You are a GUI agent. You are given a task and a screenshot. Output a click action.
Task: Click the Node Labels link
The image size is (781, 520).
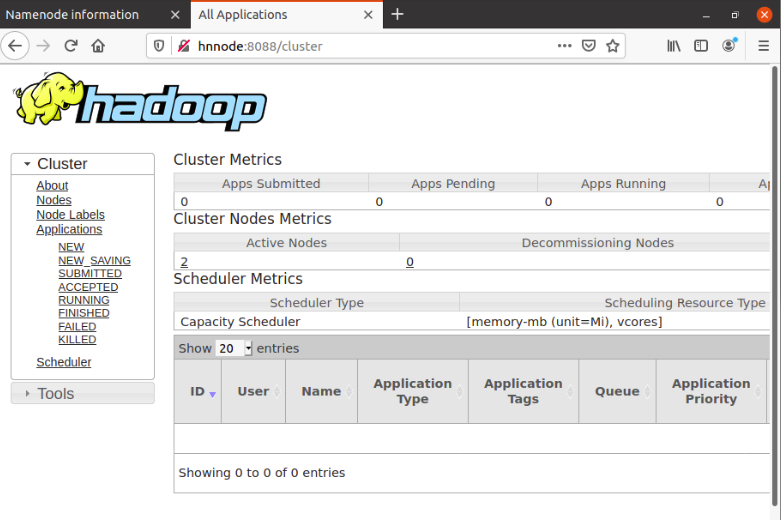tap(70, 215)
